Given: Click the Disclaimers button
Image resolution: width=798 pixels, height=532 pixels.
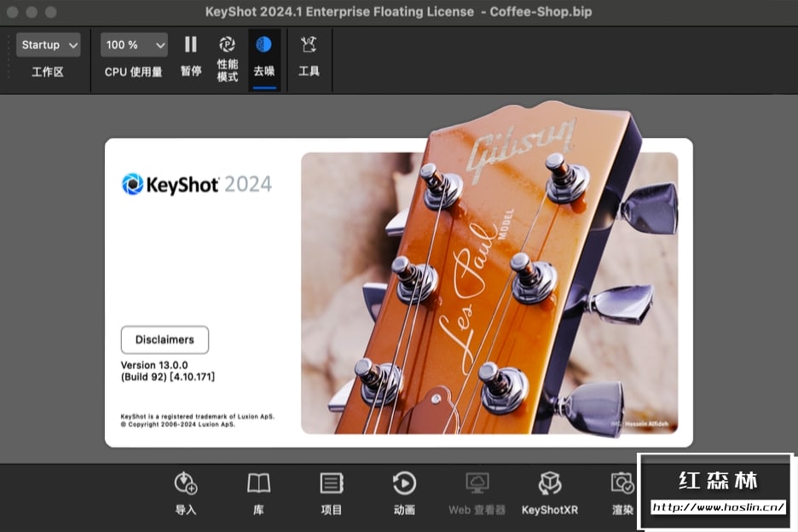Looking at the screenshot, I should 165,339.
